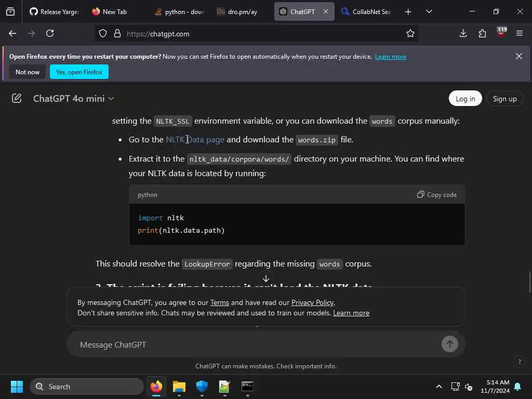Choose Not now in startup prompt
This screenshot has height=399, width=532.
28,72
